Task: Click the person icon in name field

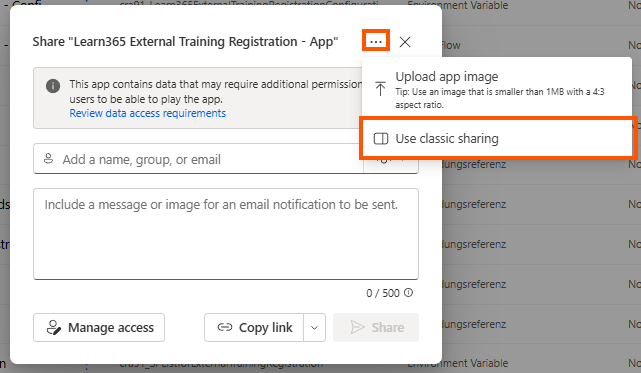Action: click(x=48, y=159)
